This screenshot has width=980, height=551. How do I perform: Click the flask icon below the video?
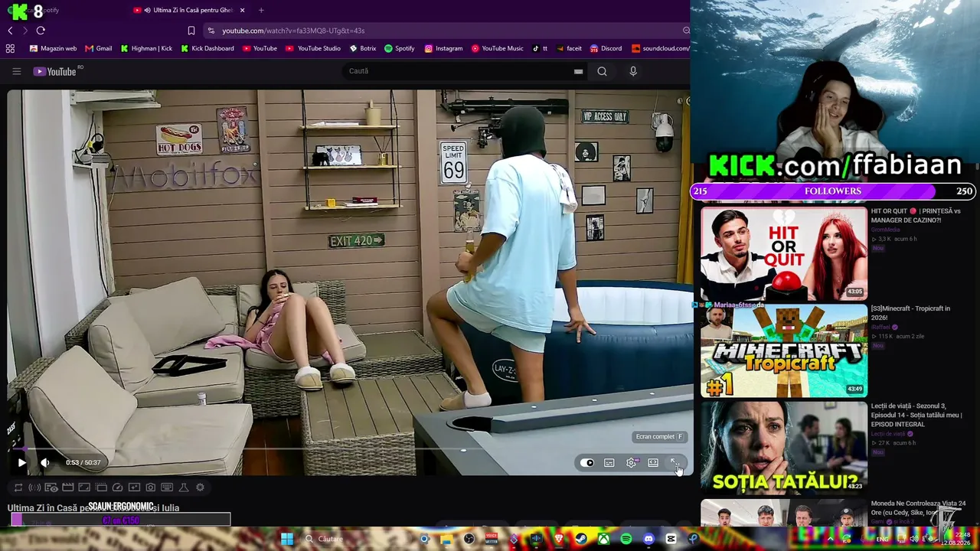click(184, 487)
